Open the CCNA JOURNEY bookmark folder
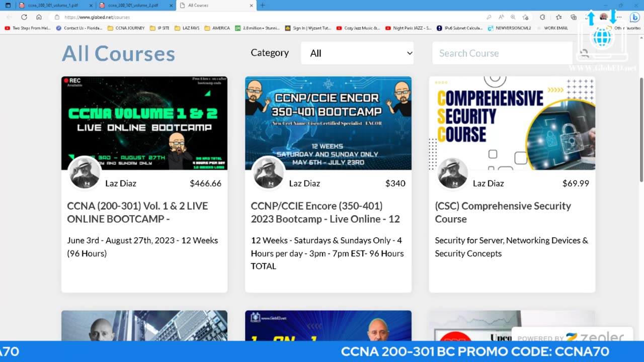644x362 pixels. (126, 28)
